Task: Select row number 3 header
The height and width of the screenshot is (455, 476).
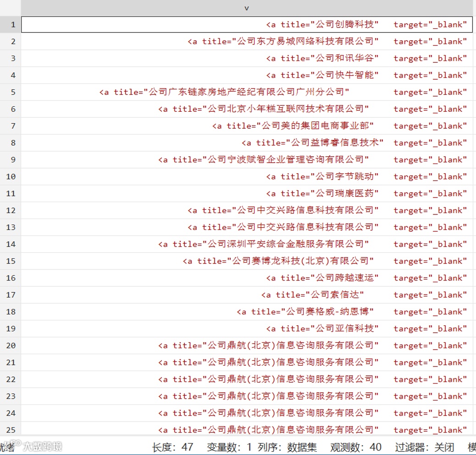Action: pos(11,58)
